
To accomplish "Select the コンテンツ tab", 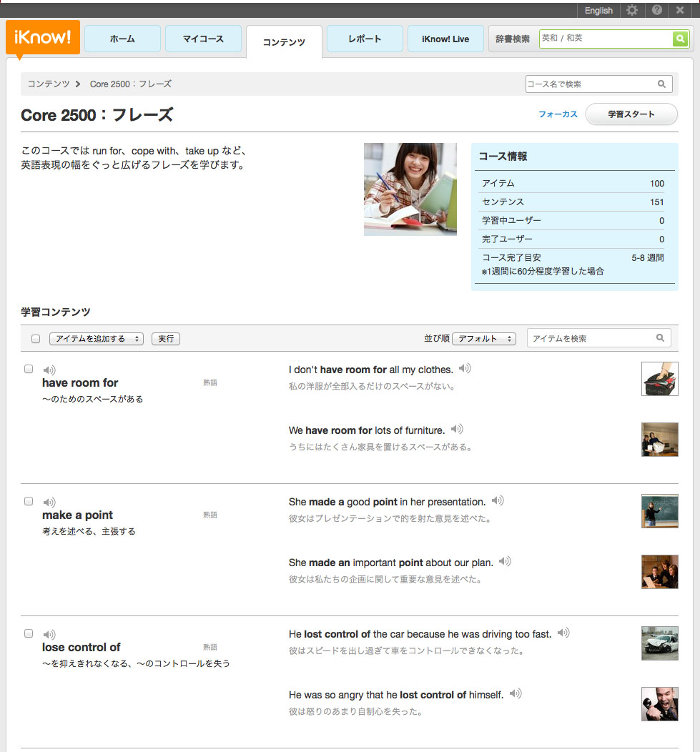I will click(284, 42).
